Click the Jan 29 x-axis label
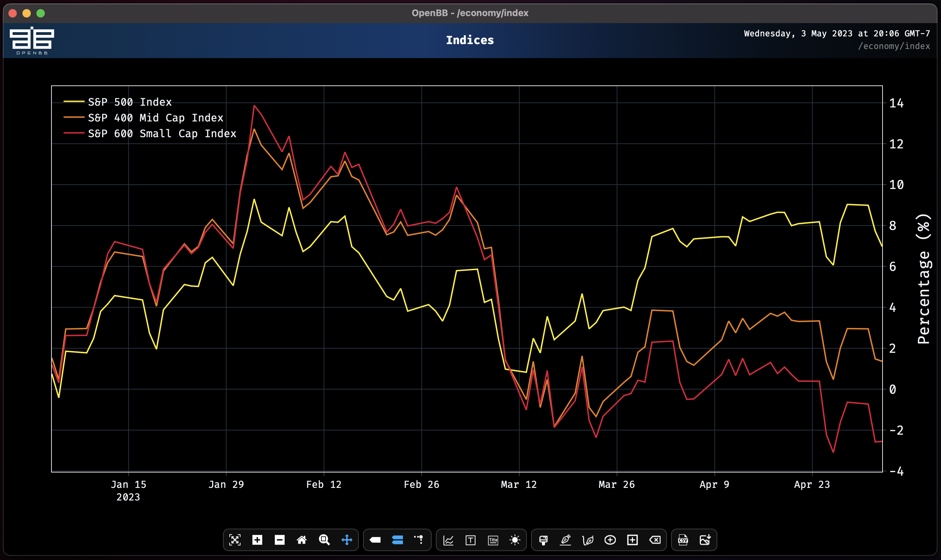This screenshot has width=941, height=560. pos(226,484)
